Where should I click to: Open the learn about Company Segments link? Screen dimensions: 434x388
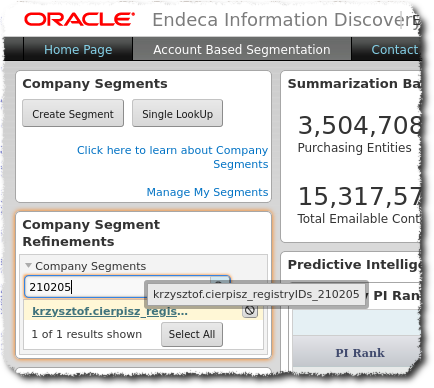172,157
